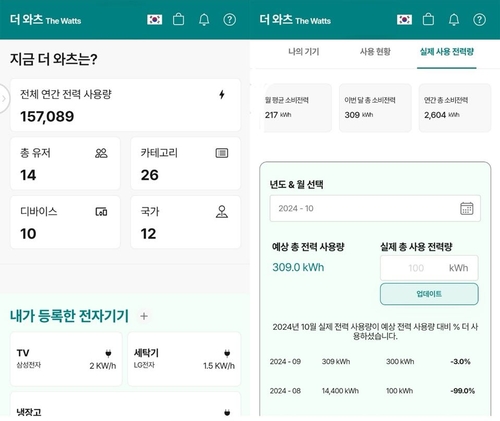Click the 실제 총 사용 전력량 kWh input field
Image resolution: width=500 pixels, height=421 pixels.
click(429, 268)
